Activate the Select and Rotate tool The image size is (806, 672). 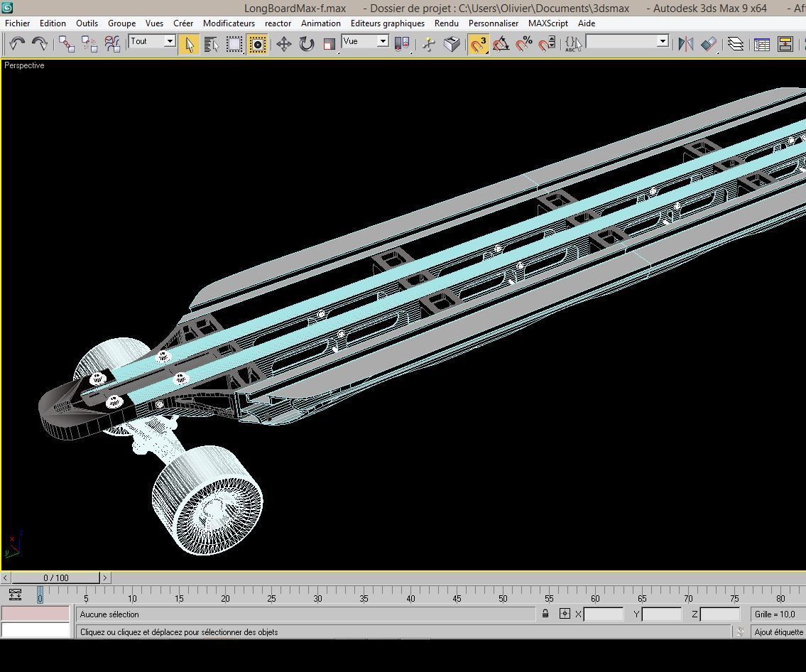coord(306,44)
